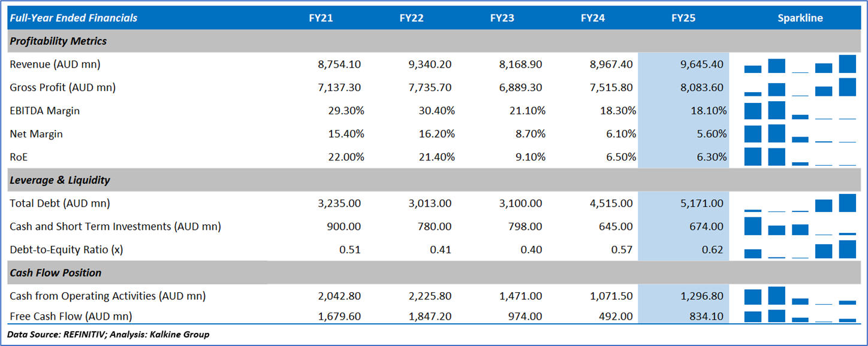The width and height of the screenshot is (868, 346).
Task: Select the FY24 Total Debt value 4,515.00
Action: [x=611, y=204]
